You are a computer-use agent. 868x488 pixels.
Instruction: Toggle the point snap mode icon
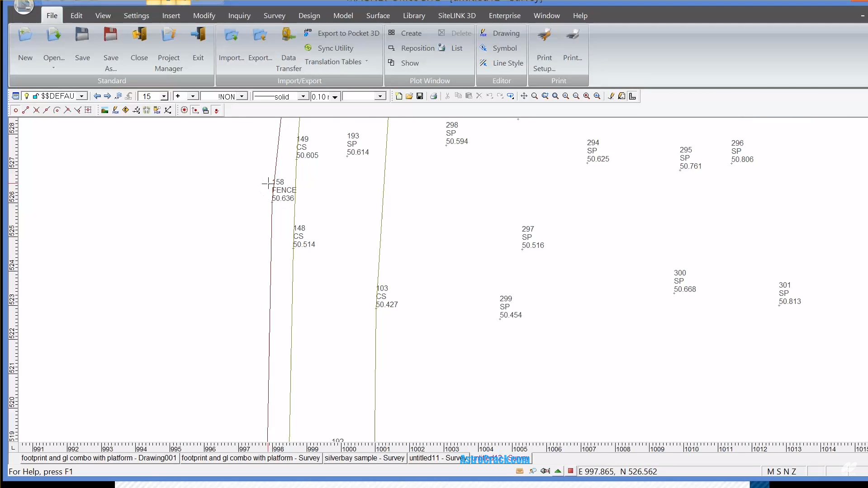coord(16,110)
